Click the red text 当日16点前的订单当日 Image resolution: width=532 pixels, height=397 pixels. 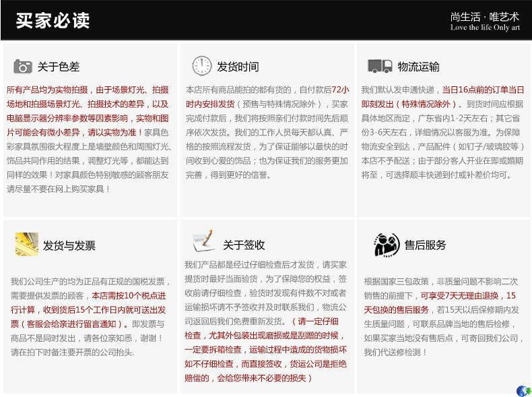click(x=483, y=90)
